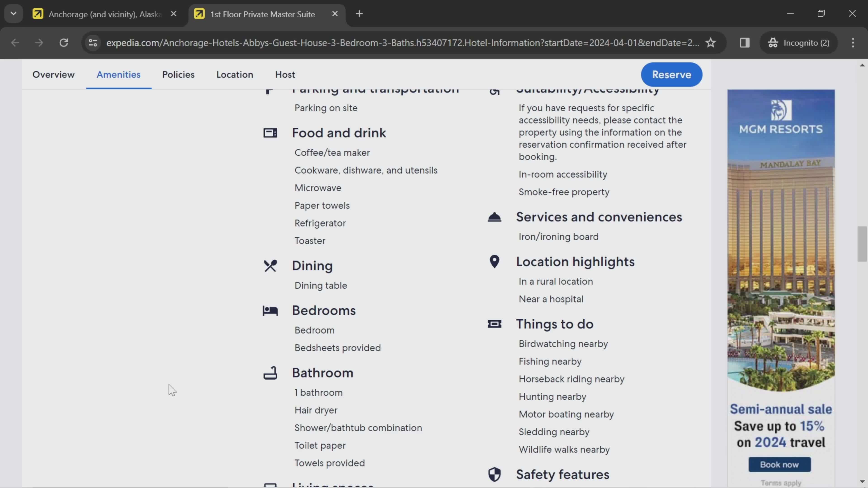Toggle the browser side panel

click(x=744, y=43)
